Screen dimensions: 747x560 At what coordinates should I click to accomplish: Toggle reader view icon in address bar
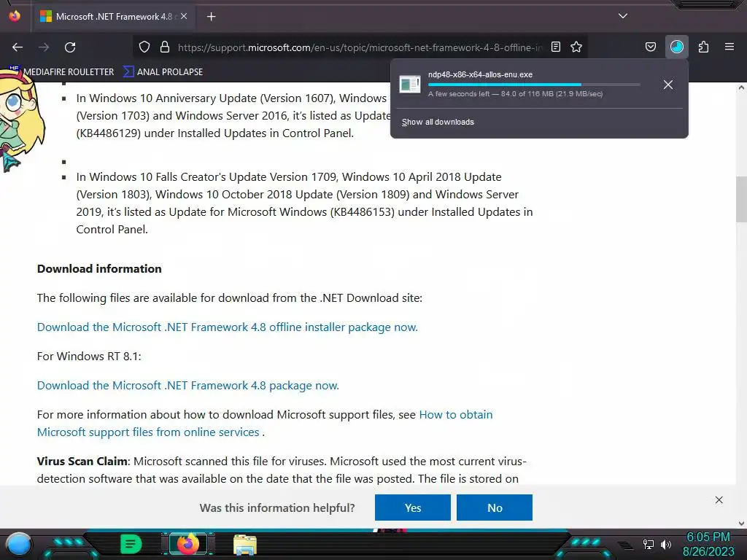[x=555, y=47]
